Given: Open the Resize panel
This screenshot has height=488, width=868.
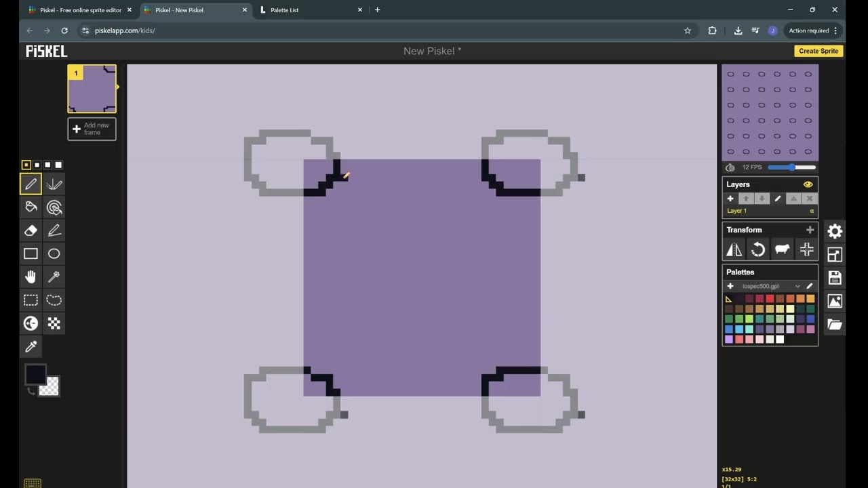Looking at the screenshot, I should (x=835, y=254).
